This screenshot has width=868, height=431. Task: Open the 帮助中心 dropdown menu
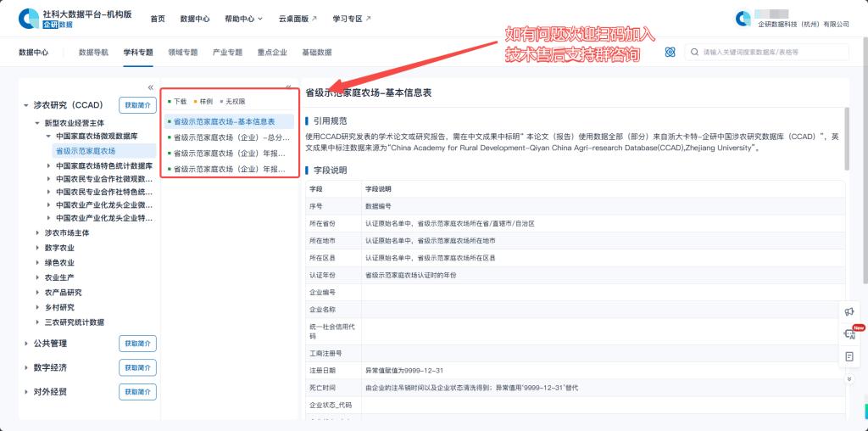coord(243,19)
